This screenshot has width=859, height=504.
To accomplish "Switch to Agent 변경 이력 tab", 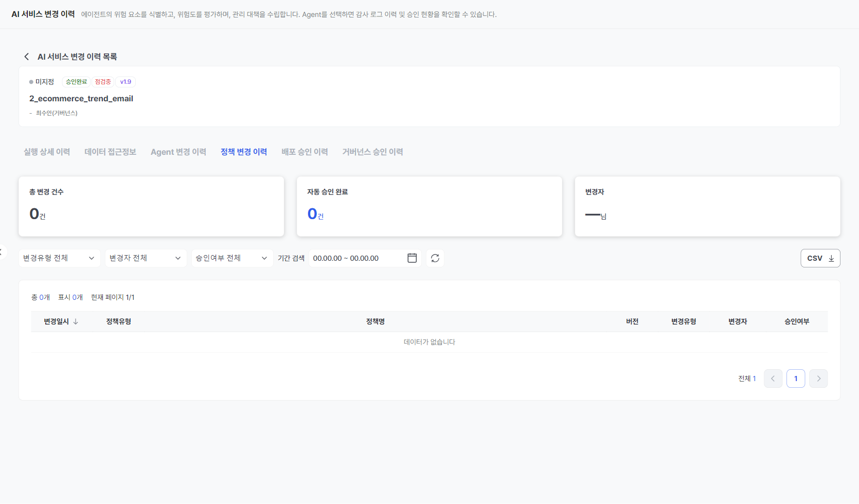I will pos(178,152).
